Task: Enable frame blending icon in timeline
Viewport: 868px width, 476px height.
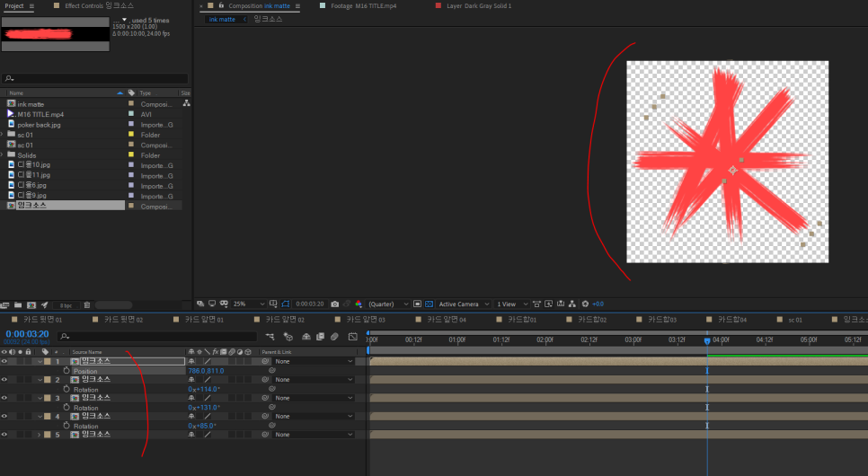Action: (x=320, y=336)
